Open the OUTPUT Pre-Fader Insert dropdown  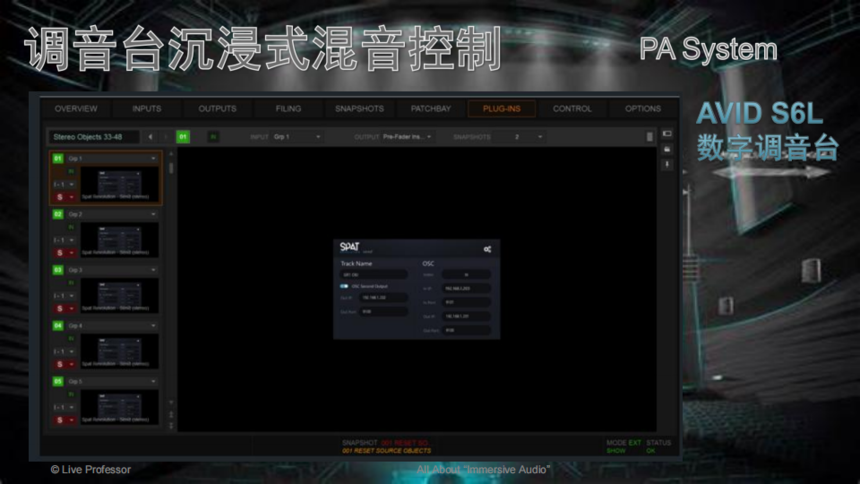coord(408,137)
